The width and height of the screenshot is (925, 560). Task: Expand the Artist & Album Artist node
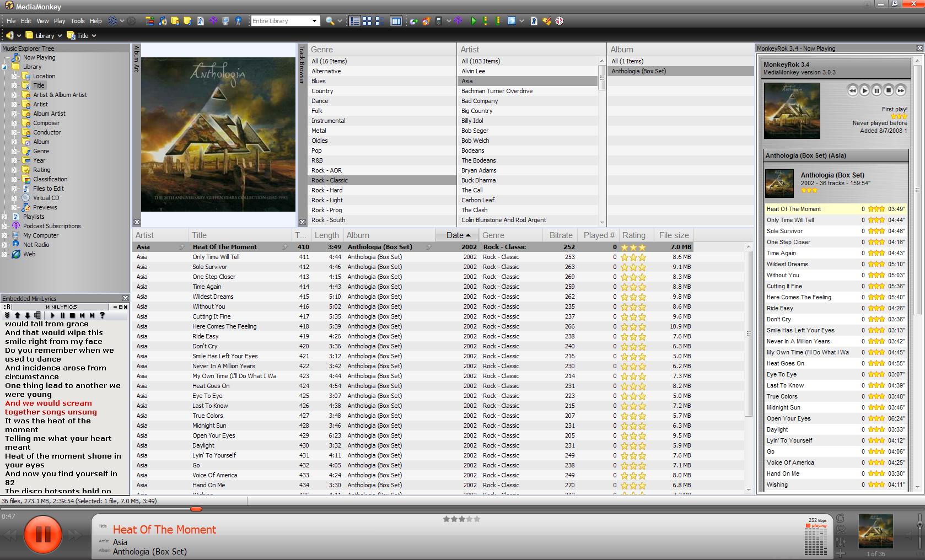(x=14, y=95)
